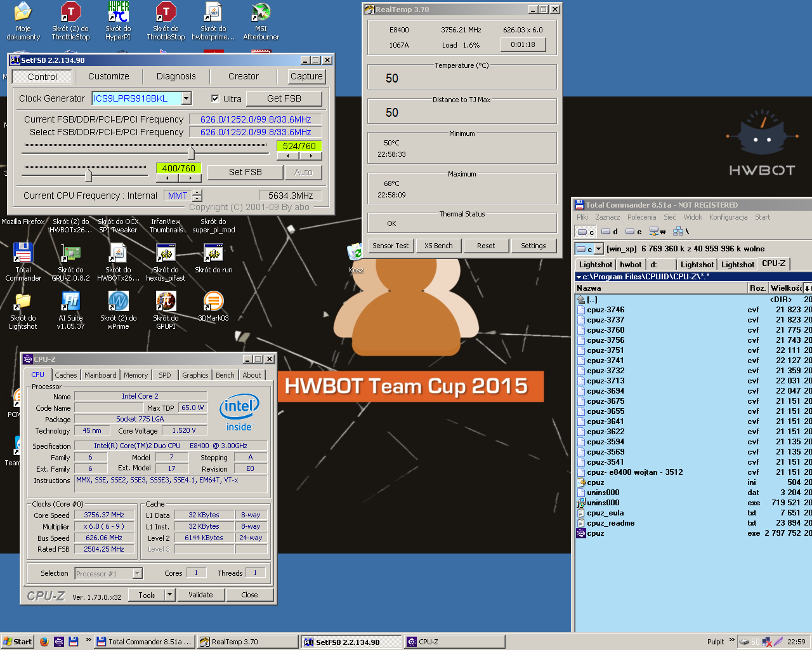Launch the Skrót do HyperPI shortcut
812x650 pixels.
[x=118, y=21]
